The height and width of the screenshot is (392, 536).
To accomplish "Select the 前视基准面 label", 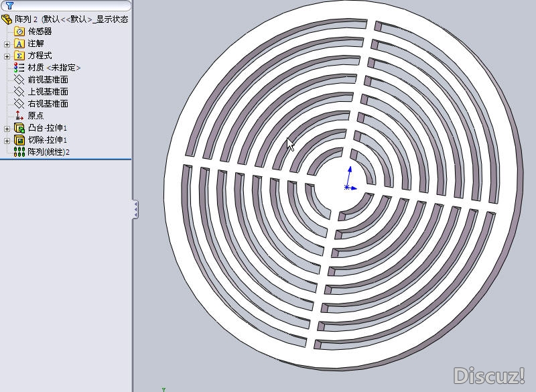I will click(x=48, y=80).
